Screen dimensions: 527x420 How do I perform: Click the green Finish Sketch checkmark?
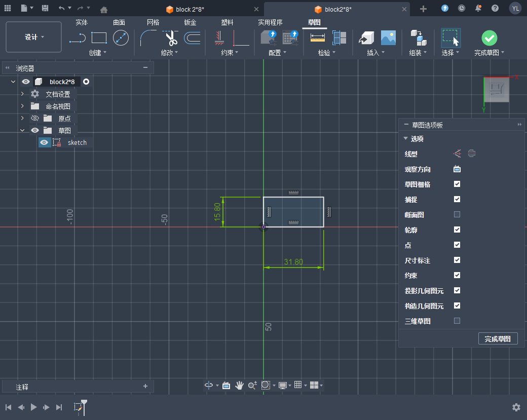490,38
